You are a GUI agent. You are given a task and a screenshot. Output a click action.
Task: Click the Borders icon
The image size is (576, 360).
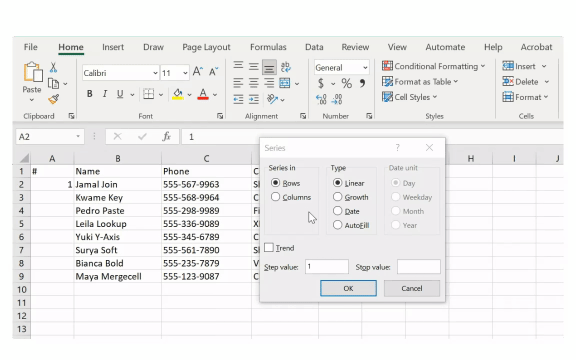click(148, 94)
